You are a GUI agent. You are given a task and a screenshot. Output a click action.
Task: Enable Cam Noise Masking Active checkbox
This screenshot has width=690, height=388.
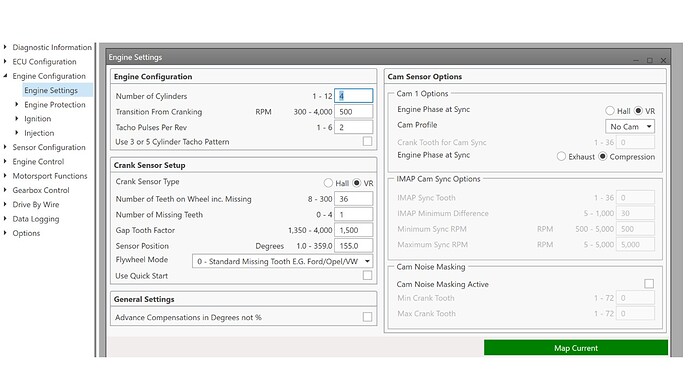point(649,284)
